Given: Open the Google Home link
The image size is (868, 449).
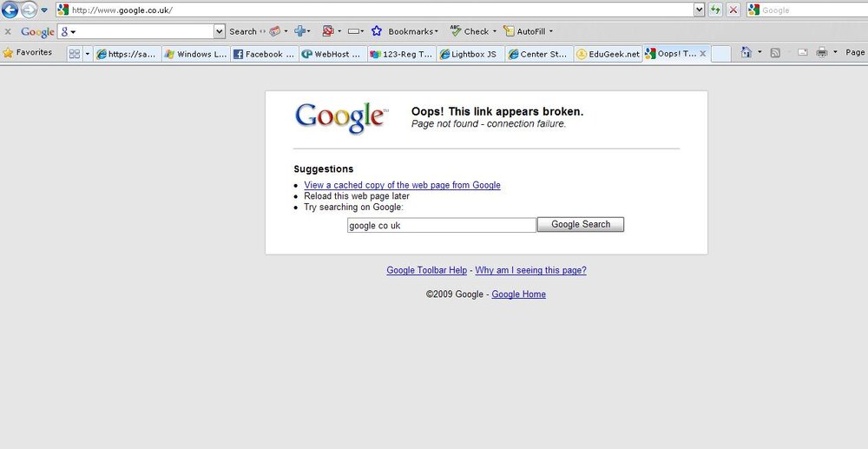Looking at the screenshot, I should (519, 294).
